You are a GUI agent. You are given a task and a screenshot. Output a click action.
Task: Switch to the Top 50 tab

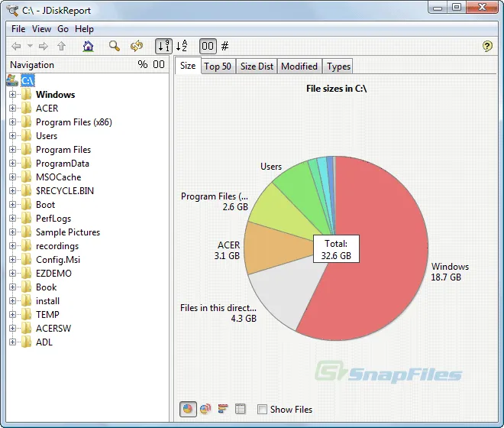click(x=218, y=66)
